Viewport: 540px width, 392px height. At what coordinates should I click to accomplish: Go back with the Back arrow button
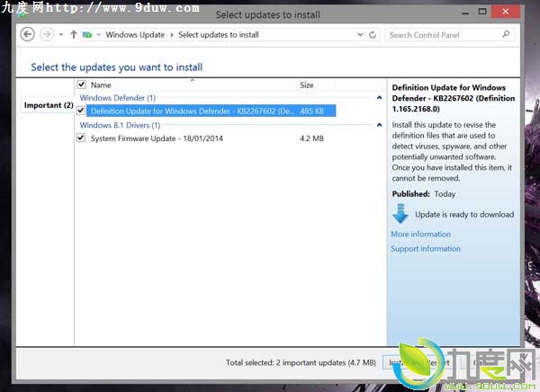[x=28, y=34]
